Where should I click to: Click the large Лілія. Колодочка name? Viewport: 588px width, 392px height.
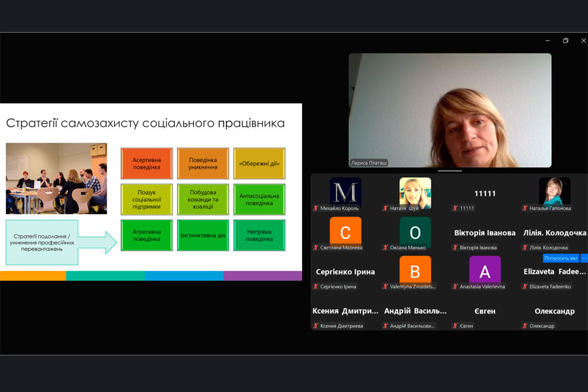tap(555, 233)
